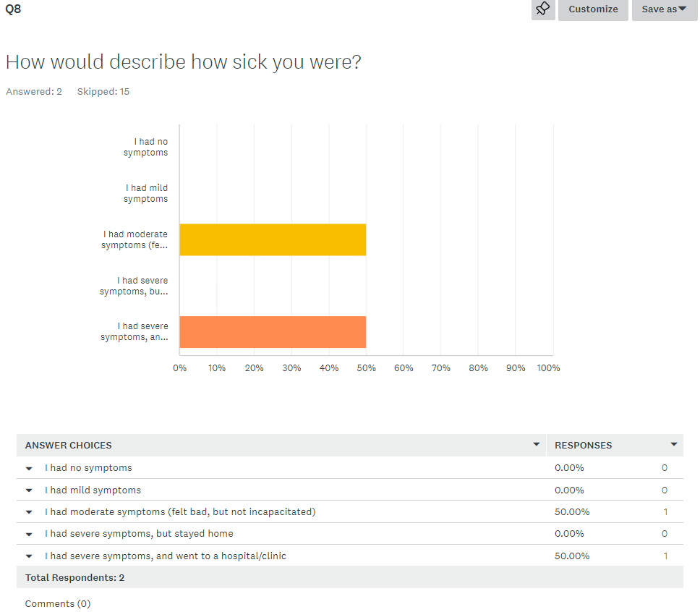Sort by the Answer Choices column arrow
This screenshot has width=700, height=612.
[536, 444]
